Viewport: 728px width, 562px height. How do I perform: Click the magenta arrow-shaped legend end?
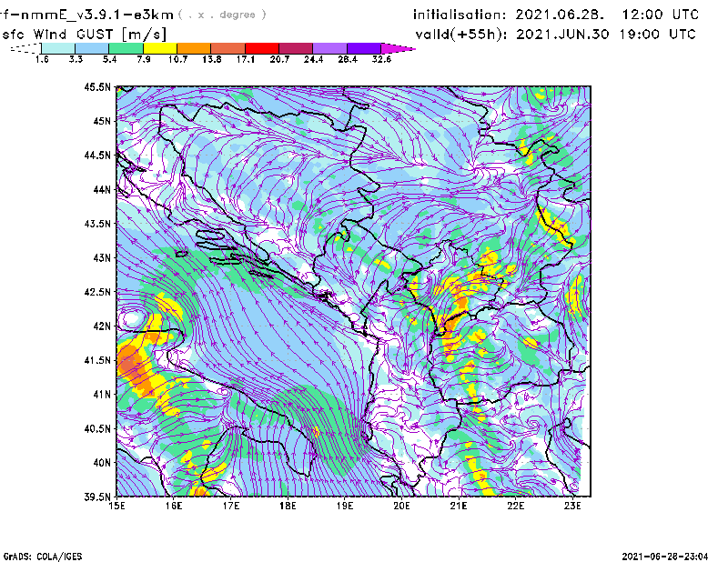398,48
